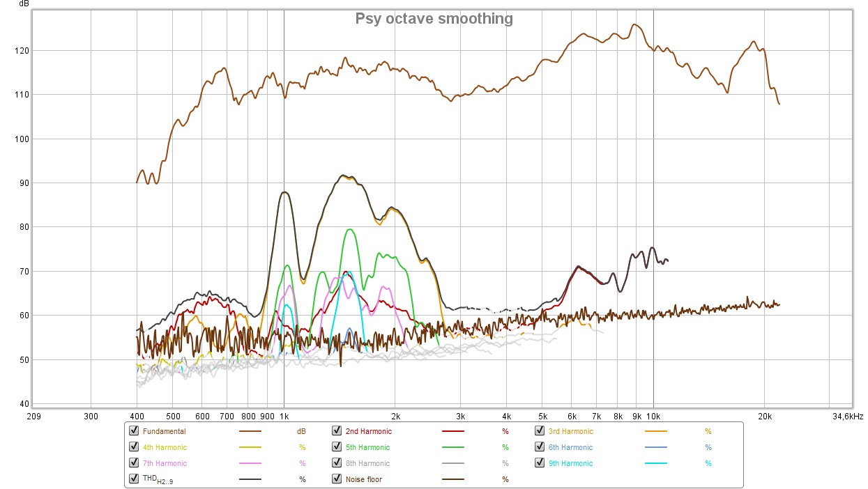This screenshot has height=489, width=868.
Task: Toggle the 8th Harmonic checkbox
Action: pos(337,463)
